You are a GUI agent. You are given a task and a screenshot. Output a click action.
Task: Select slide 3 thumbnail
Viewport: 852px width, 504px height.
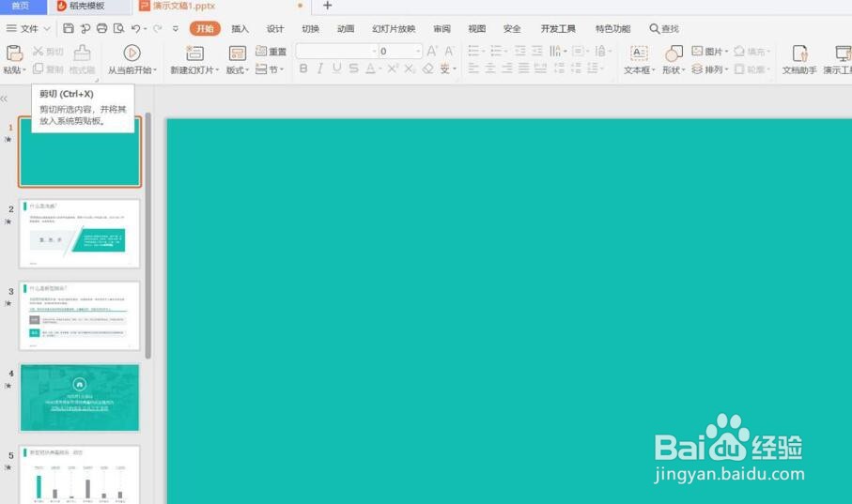click(80, 315)
